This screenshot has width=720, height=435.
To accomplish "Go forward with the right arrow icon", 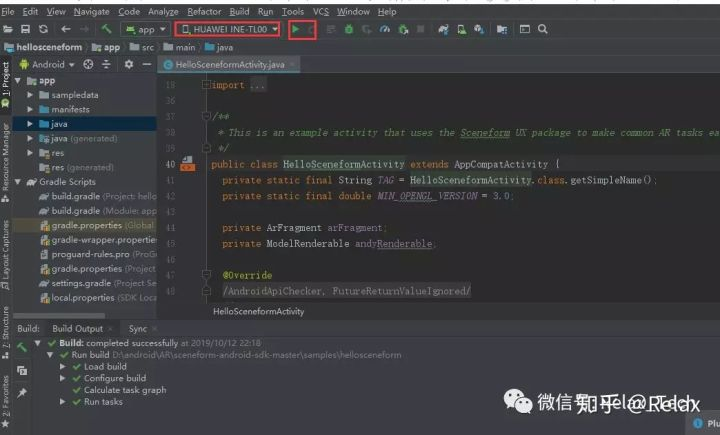I will tap(84, 29).
